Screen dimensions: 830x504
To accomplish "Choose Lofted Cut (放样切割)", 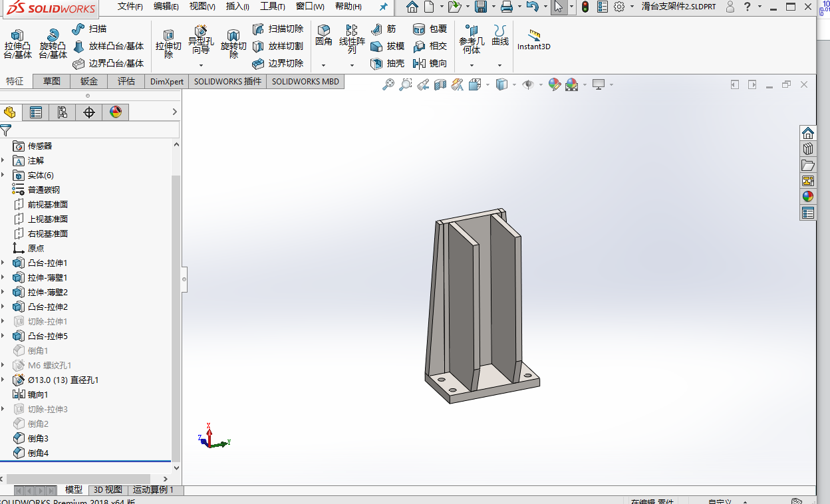I will [278, 47].
